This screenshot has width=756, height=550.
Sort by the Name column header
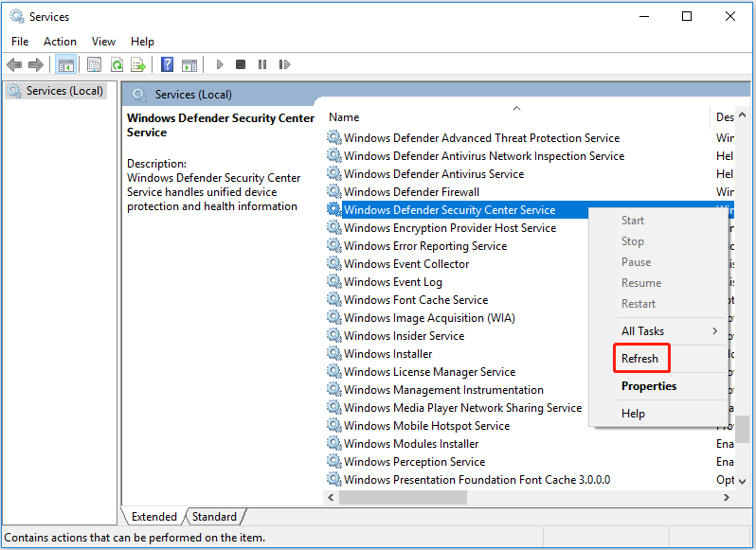pos(516,117)
